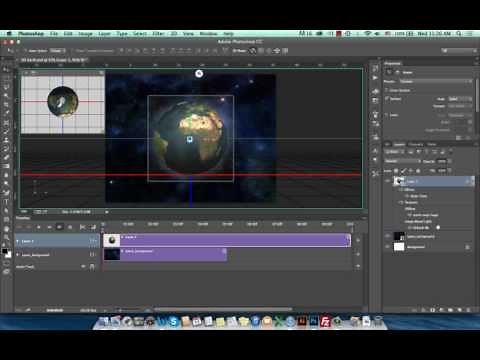480x360 pixels.
Task: Open the Filter menu
Action: (158, 34)
